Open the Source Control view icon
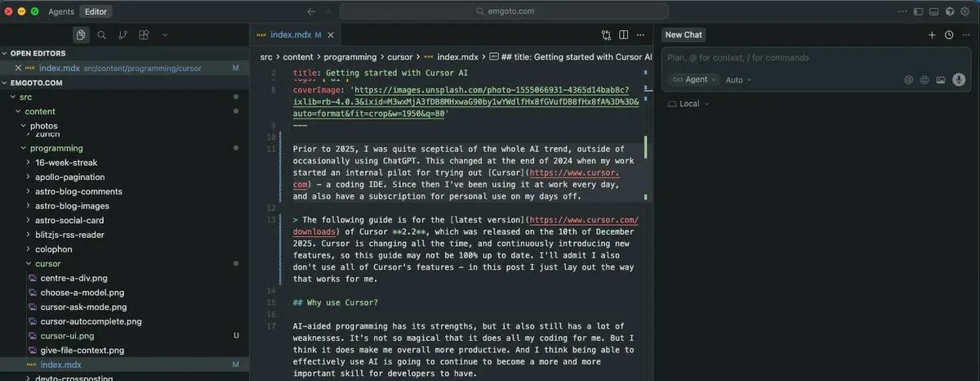Screen dimensions: 980x381 tap(122, 35)
